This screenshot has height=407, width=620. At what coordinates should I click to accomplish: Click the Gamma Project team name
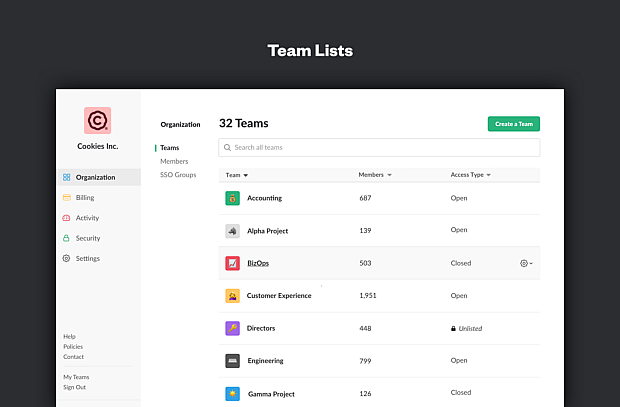271,394
